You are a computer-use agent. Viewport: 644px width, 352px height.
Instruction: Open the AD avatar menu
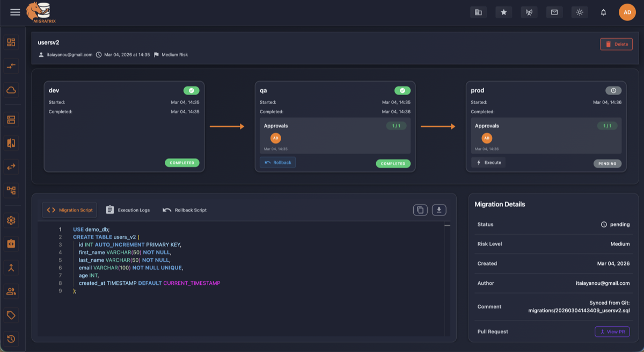[627, 12]
